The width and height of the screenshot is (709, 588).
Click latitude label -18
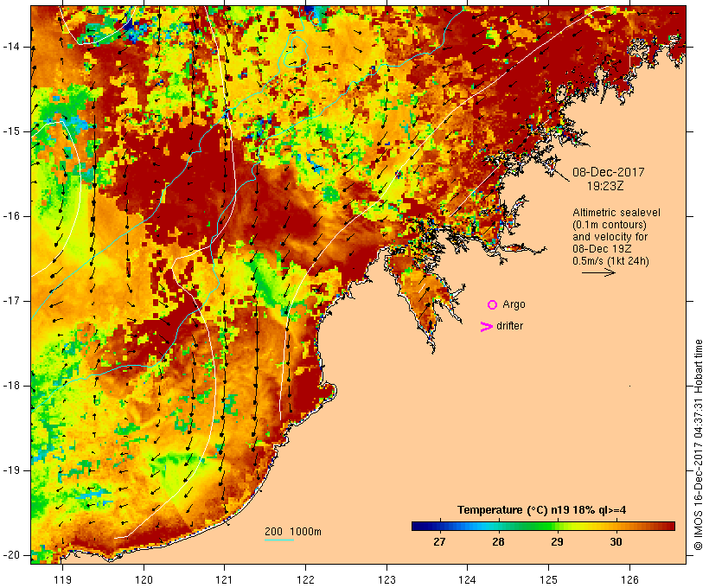(10, 386)
